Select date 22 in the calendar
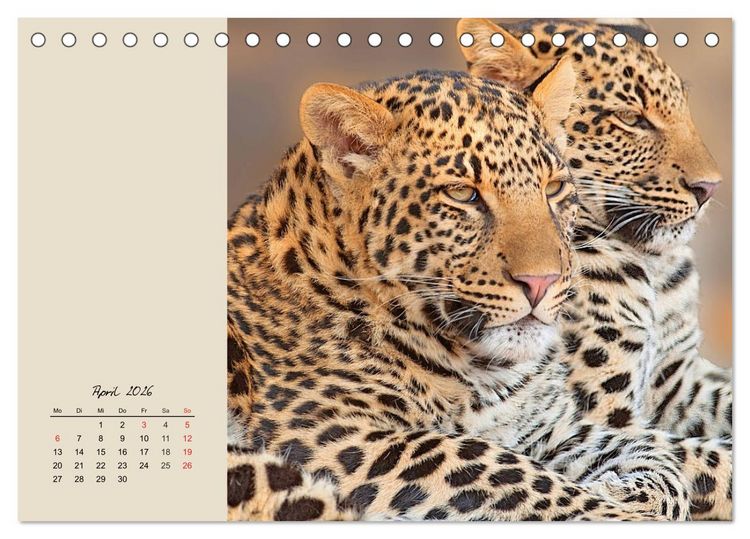The width and height of the screenshot is (750, 539). click(x=101, y=465)
